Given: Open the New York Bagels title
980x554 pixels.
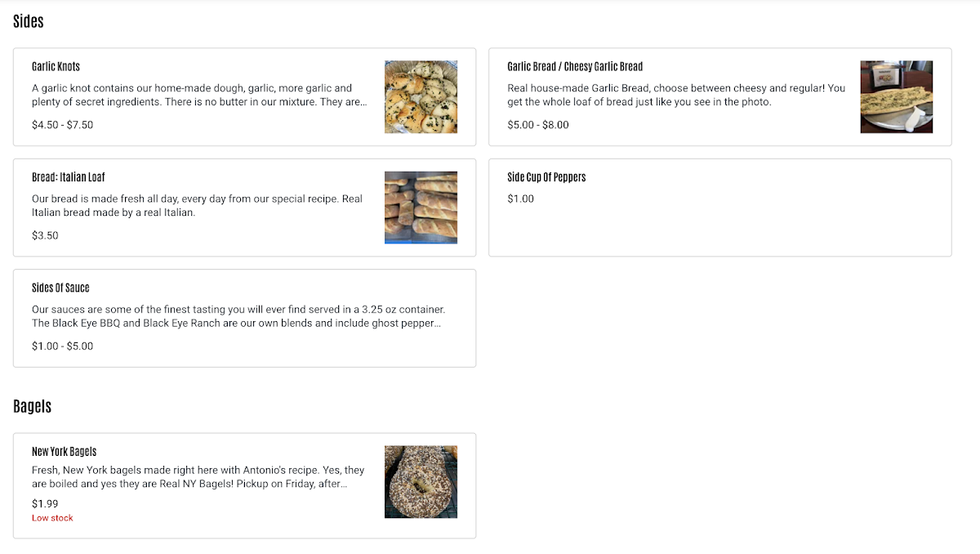Looking at the screenshot, I should (64, 451).
